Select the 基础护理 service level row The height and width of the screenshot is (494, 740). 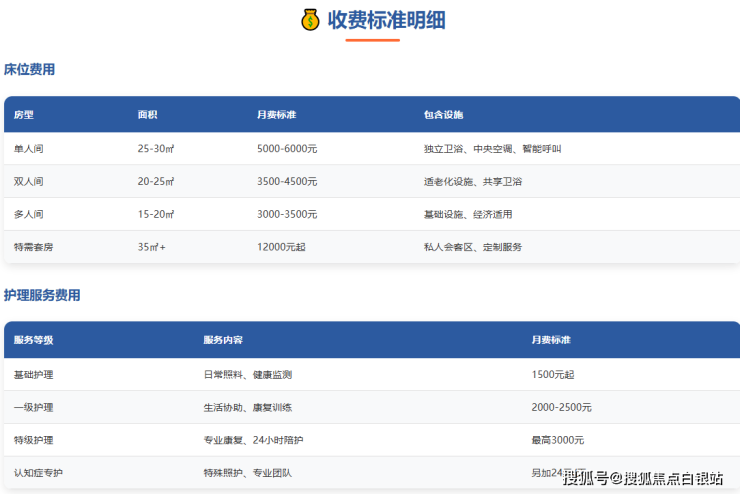[x=34, y=374]
